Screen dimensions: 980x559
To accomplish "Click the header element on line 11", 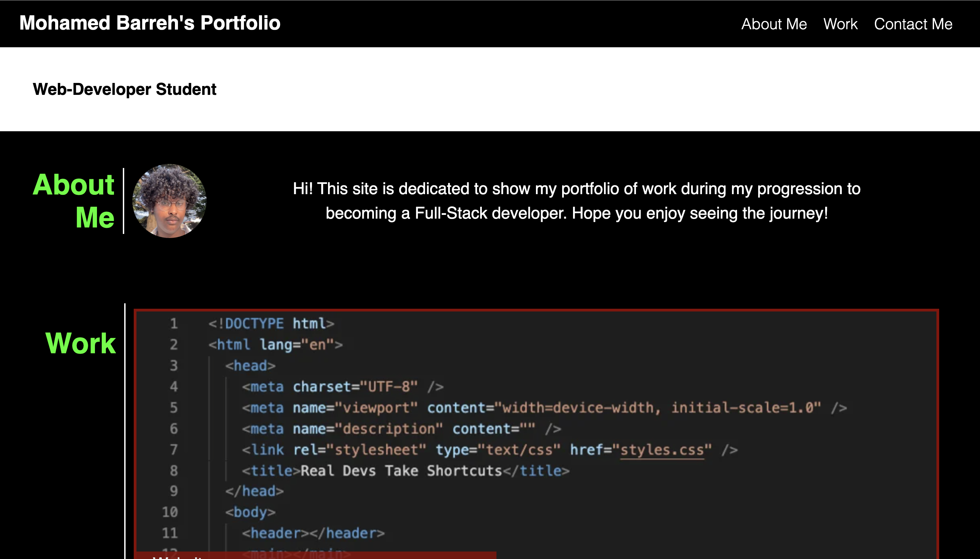I will [x=313, y=532].
